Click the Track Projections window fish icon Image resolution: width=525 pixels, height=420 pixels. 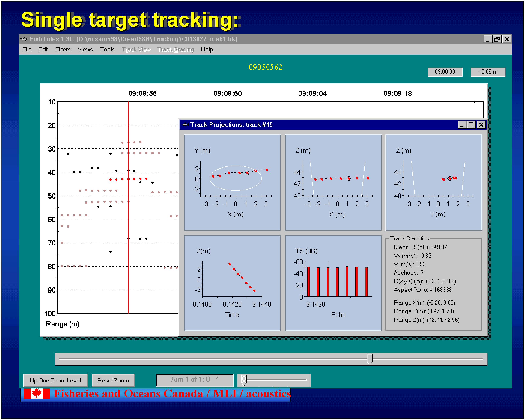click(x=185, y=125)
